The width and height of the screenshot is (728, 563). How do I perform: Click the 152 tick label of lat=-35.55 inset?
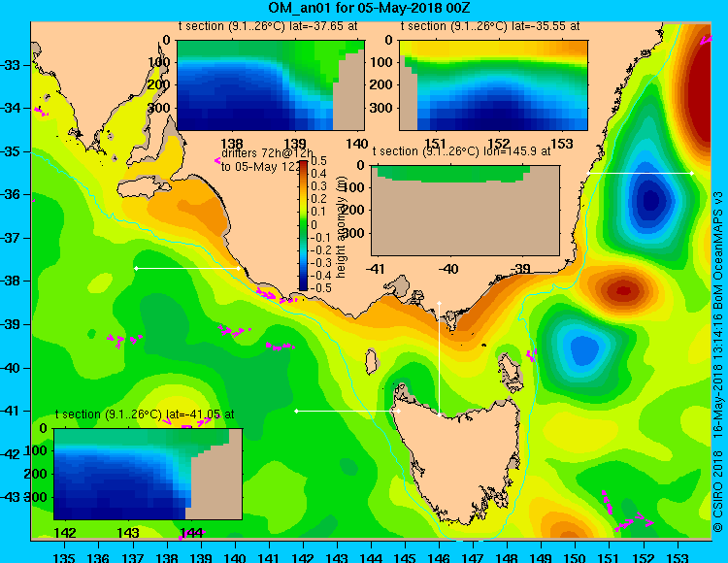[499, 144]
